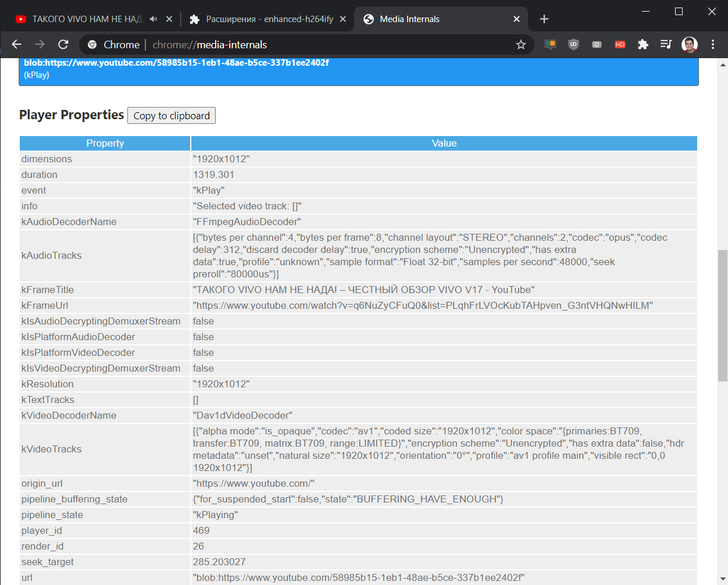The image size is (728, 585).
Task: Click the forward navigation arrow
Action: point(40,44)
